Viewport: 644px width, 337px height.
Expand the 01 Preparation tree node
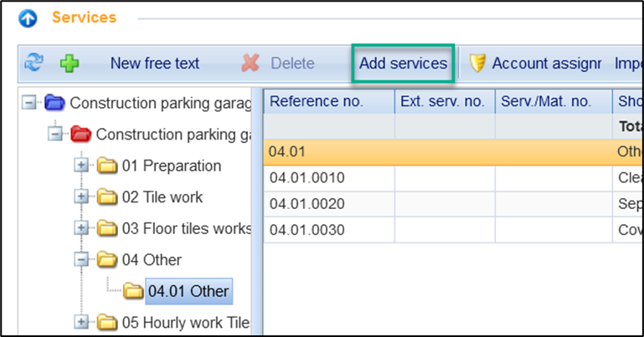pos(81,166)
